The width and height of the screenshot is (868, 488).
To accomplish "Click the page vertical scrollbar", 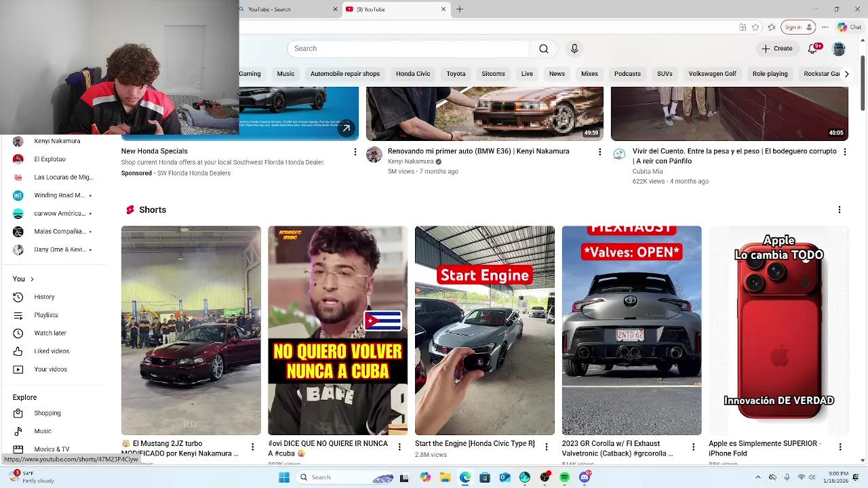I will click(863, 81).
